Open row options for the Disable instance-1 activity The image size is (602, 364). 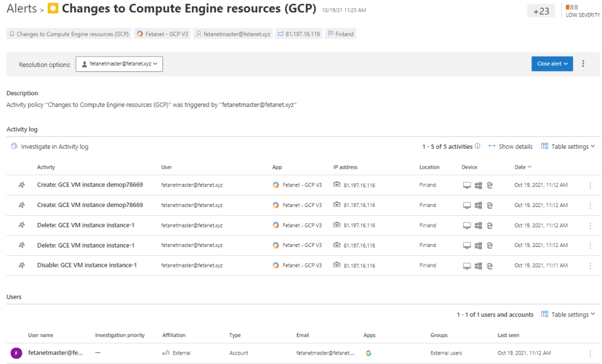click(590, 265)
